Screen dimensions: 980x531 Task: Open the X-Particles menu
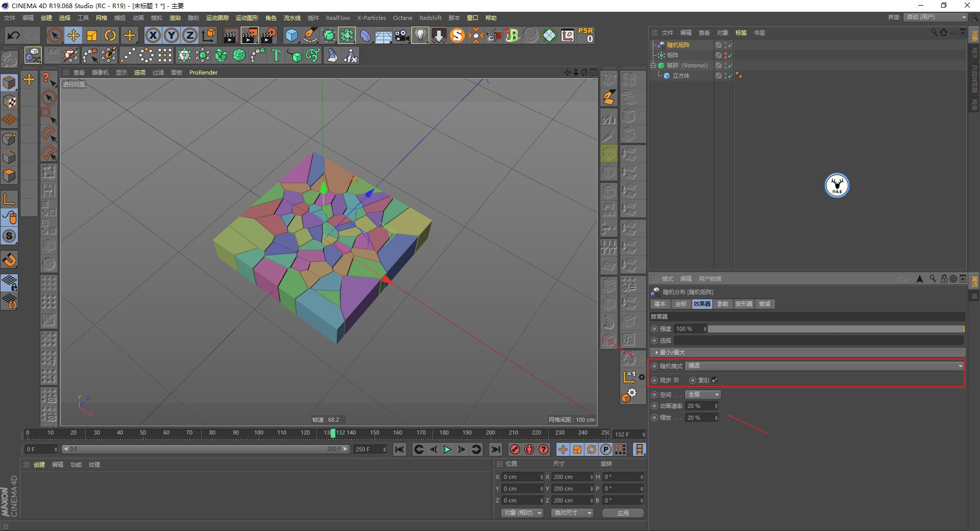coord(371,18)
